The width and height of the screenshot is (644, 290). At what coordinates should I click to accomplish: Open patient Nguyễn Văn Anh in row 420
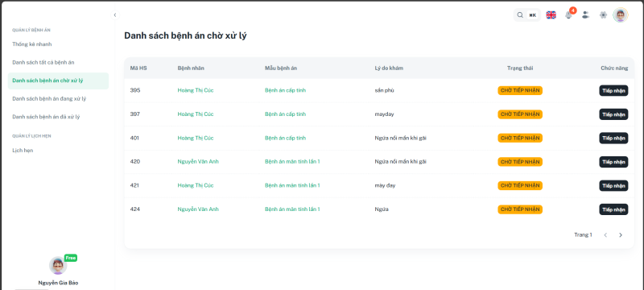point(198,161)
